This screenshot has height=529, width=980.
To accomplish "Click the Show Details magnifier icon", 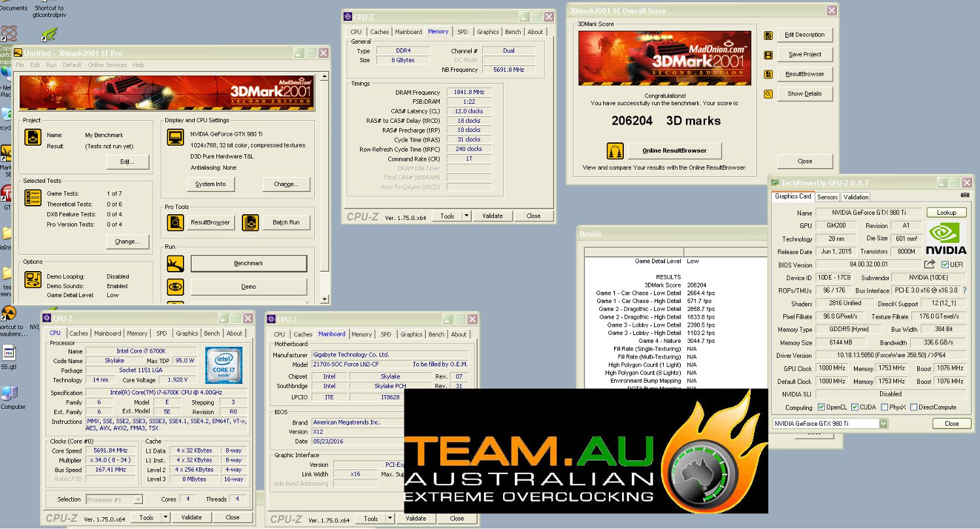I will click(x=768, y=94).
